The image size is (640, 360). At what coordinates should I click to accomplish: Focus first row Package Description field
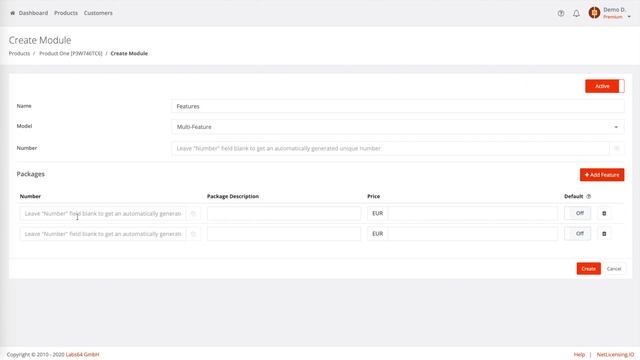284,213
